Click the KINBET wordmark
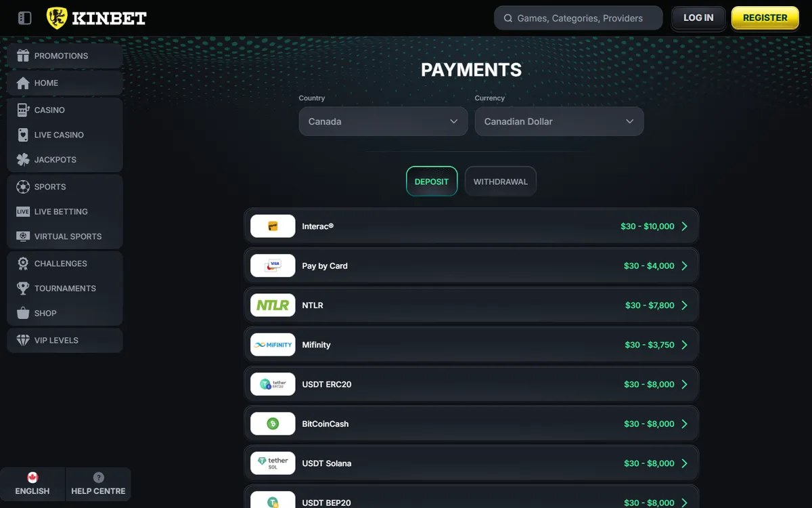This screenshot has height=508, width=812. click(x=110, y=18)
